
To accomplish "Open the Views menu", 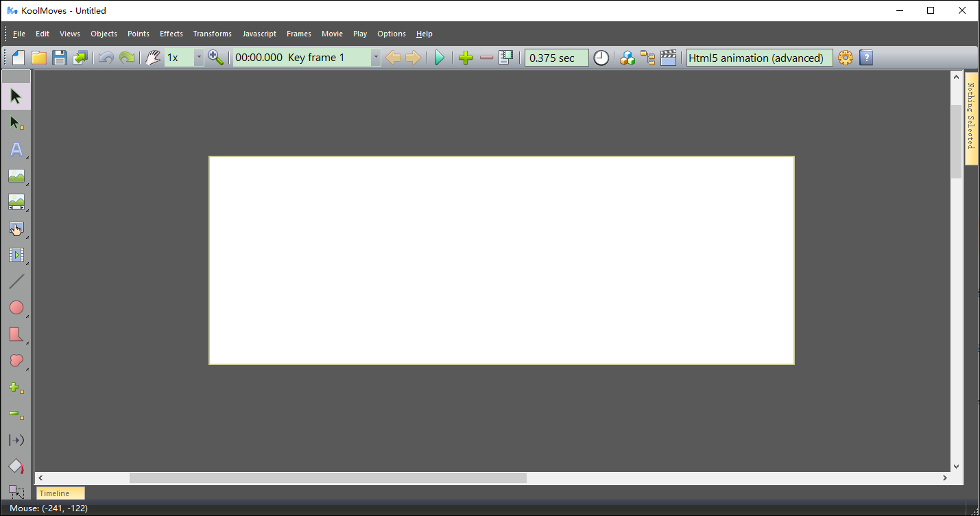I will [x=70, y=34].
